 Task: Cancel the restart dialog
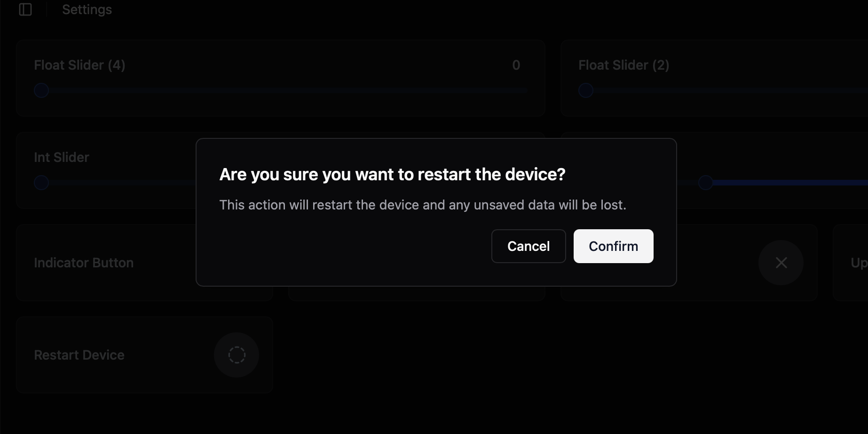click(529, 246)
